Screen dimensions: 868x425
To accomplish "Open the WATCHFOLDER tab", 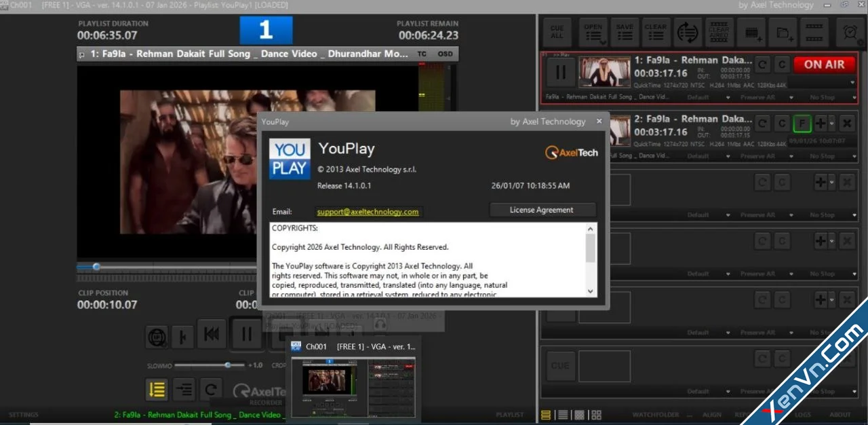I will 656,415.
